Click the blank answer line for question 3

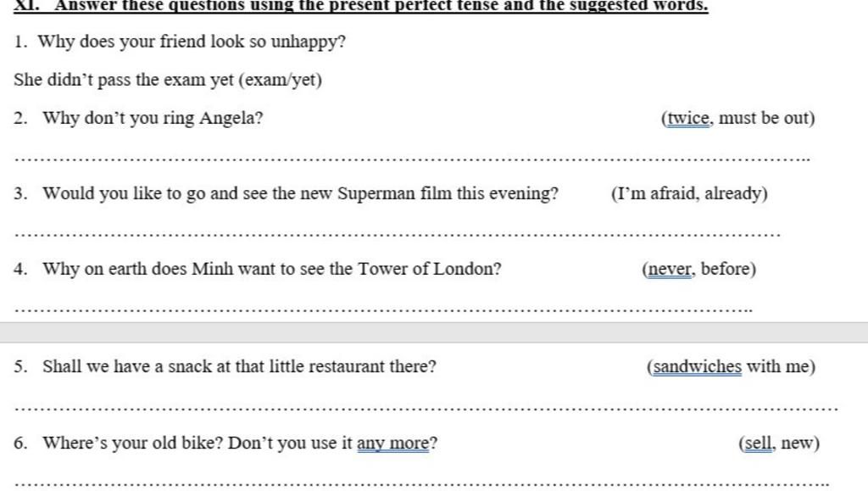coord(398,235)
